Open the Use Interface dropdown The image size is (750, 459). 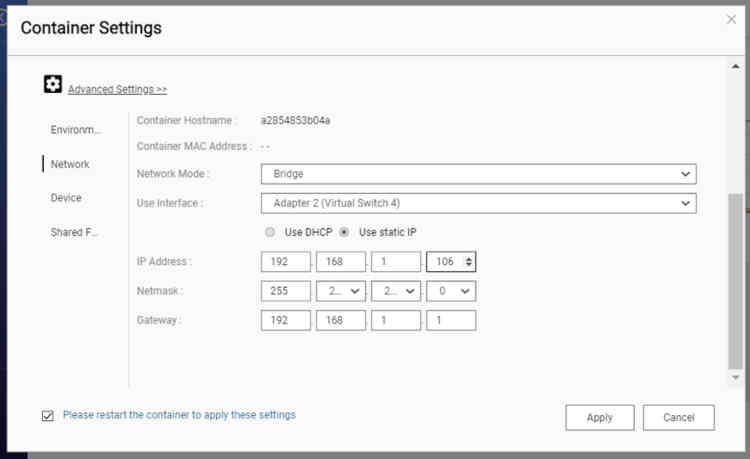click(477, 203)
